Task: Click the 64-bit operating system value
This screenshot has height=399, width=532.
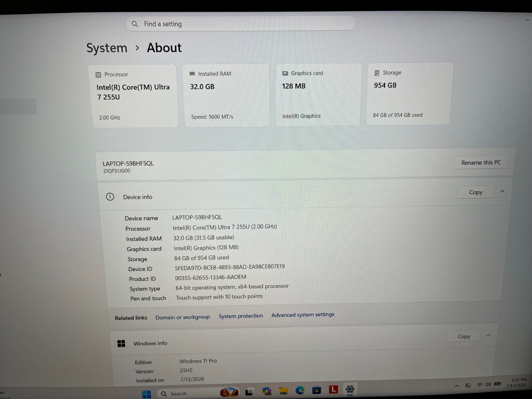Action: click(232, 287)
